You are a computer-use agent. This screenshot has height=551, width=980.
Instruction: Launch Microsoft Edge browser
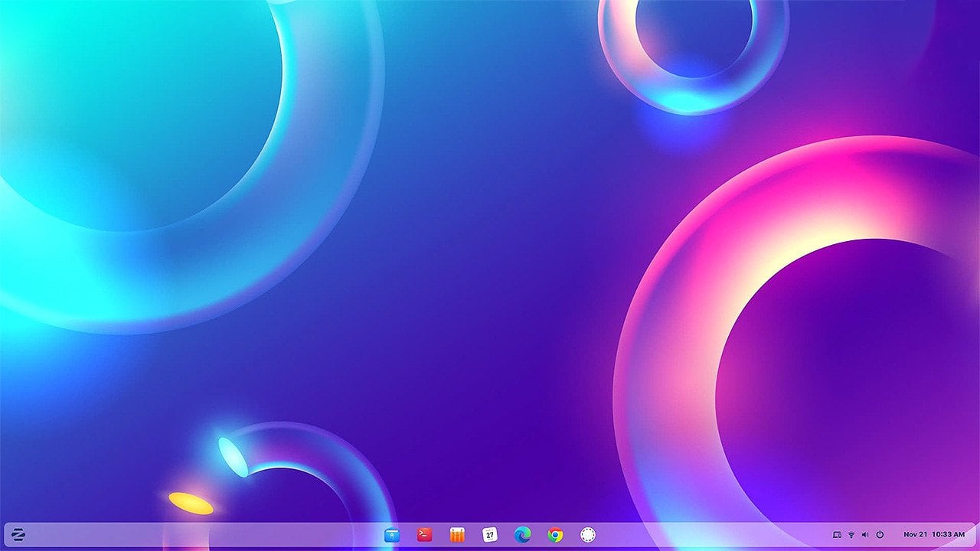[x=523, y=535]
